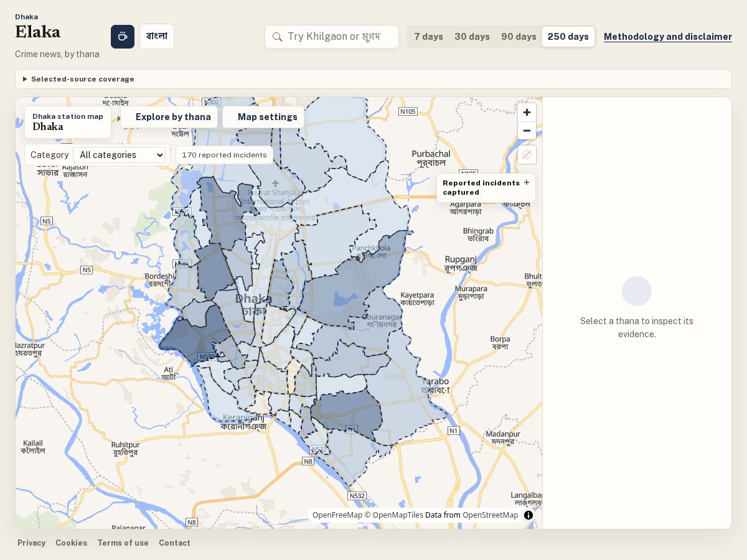Image resolution: width=747 pixels, height=560 pixels.
Task: Click the Dhaka station map card
Action: pyautogui.click(x=68, y=122)
